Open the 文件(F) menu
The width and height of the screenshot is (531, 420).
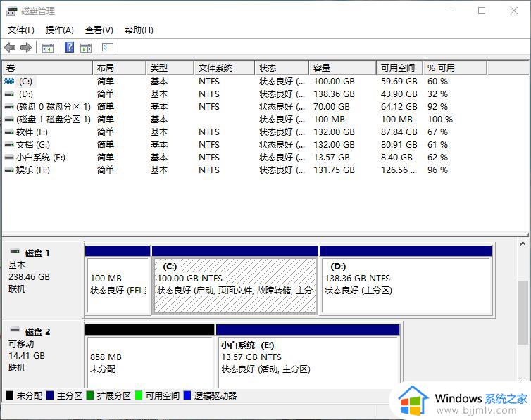click(x=21, y=30)
